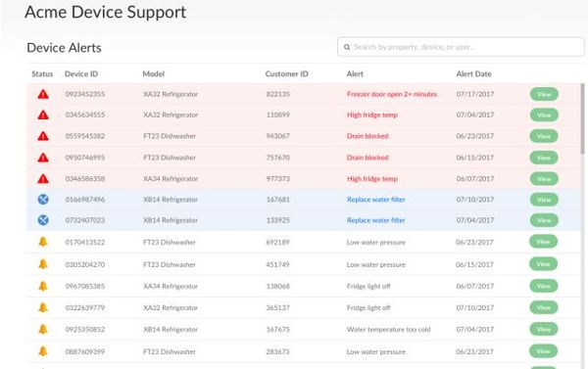View Drain blocked alert dated 06/15/2017
Image resolution: width=588 pixels, height=369 pixels.
coord(544,158)
